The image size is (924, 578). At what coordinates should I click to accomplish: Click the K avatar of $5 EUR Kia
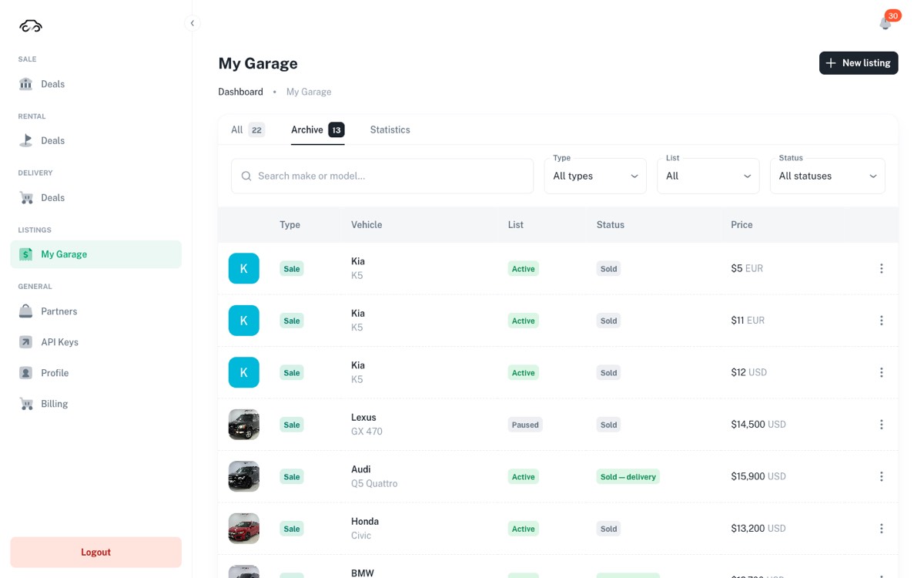[x=244, y=268]
